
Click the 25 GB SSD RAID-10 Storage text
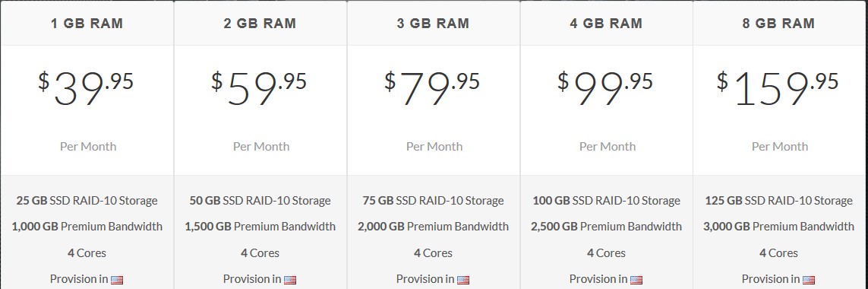tap(87, 200)
